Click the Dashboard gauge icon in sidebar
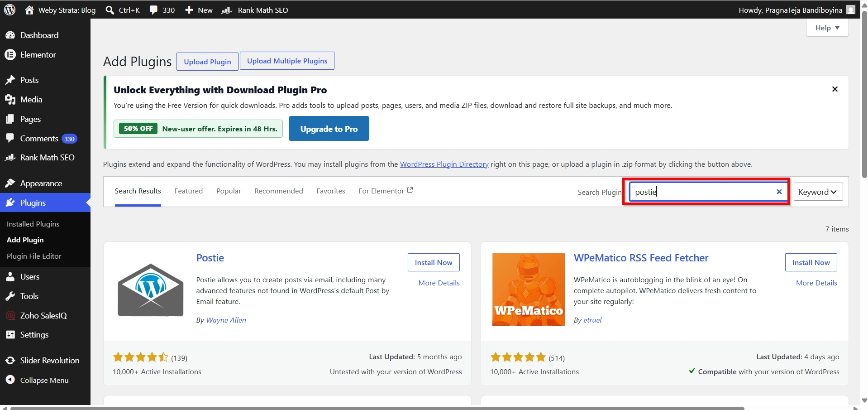This screenshot has width=868, height=410. tap(10, 35)
